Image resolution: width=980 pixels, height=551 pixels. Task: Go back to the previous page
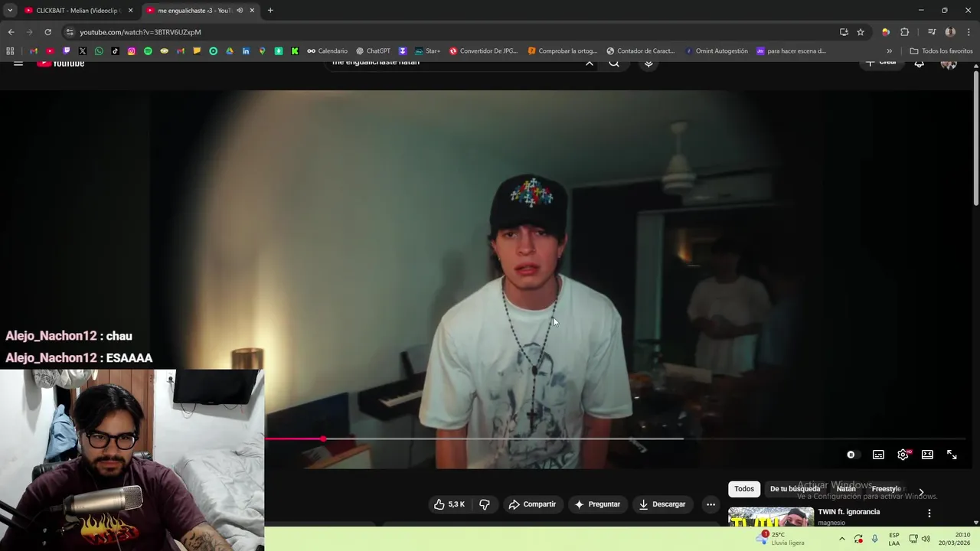[x=11, y=32]
